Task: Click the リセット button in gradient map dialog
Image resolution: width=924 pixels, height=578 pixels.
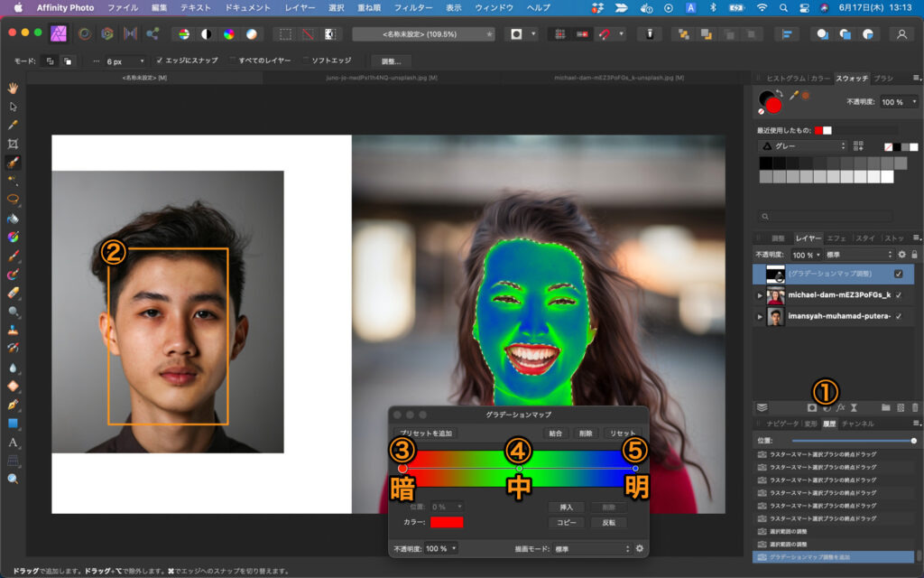Action: tap(622, 433)
